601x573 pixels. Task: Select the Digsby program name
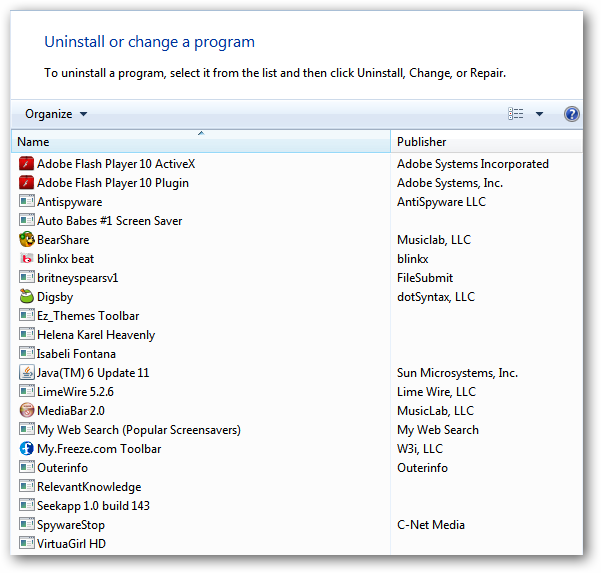coord(55,297)
